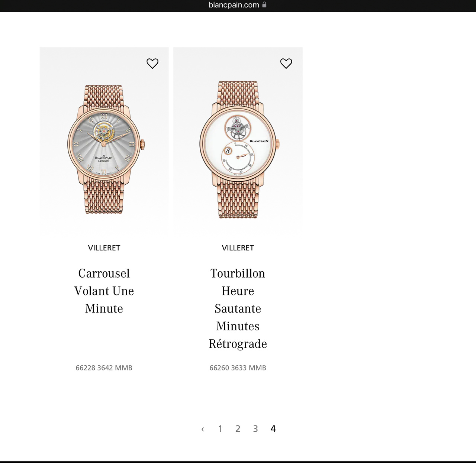Click VILLERET label above Tourbillon watch
The width and height of the screenshot is (476, 463).
click(x=238, y=248)
